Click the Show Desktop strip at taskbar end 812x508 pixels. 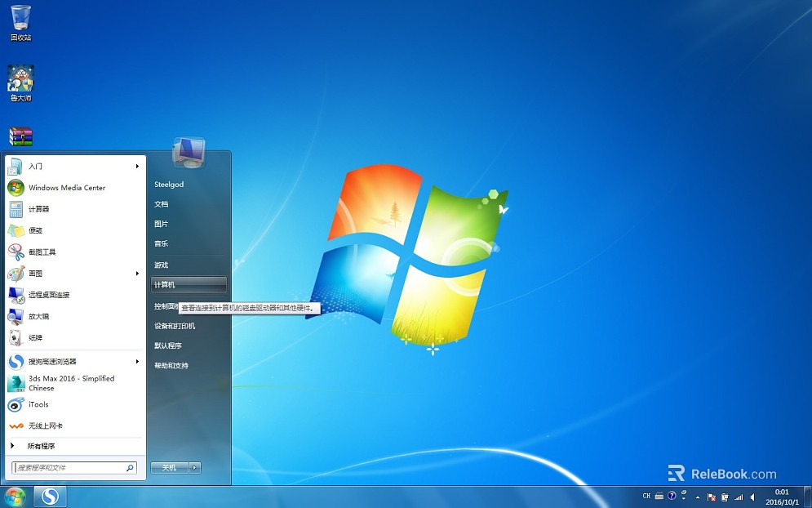coord(807,497)
